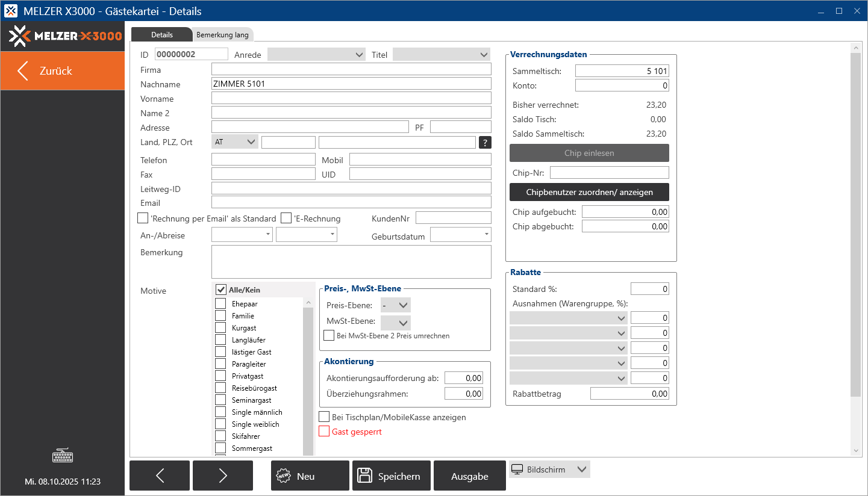This screenshot has width=868, height=496.
Task: Enable Bei MwSt-Ebene 2 Preis umrechnen
Action: click(329, 335)
